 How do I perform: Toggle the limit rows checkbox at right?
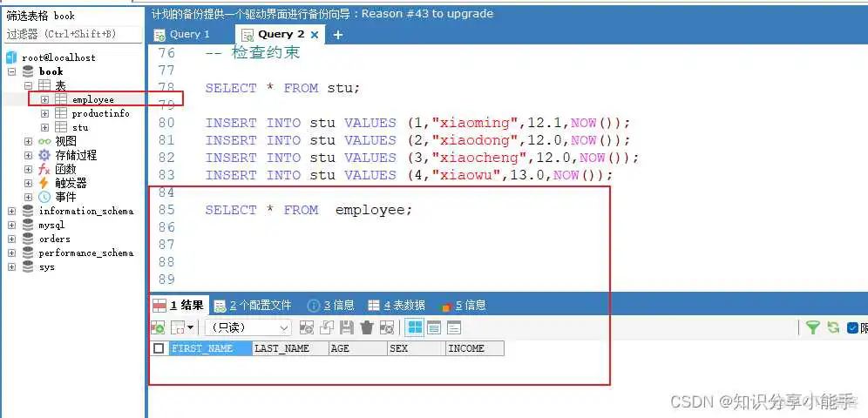852,328
